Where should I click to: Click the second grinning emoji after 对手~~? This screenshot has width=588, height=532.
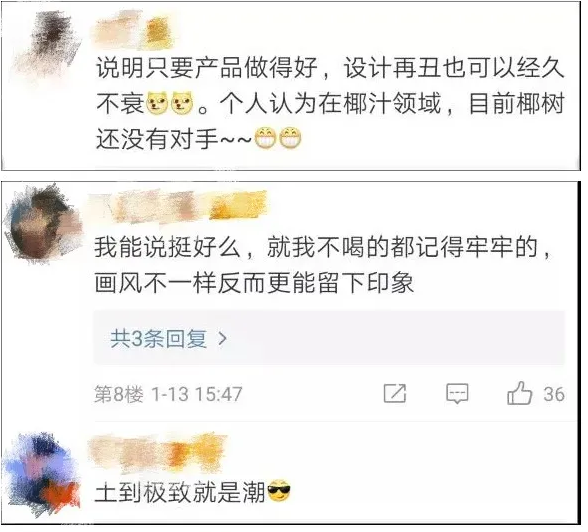coord(291,138)
